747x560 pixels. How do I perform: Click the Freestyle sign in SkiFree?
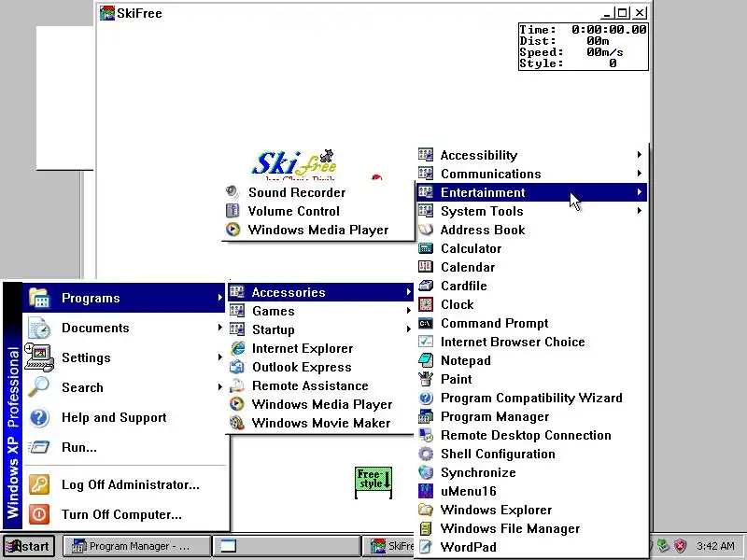tap(373, 482)
